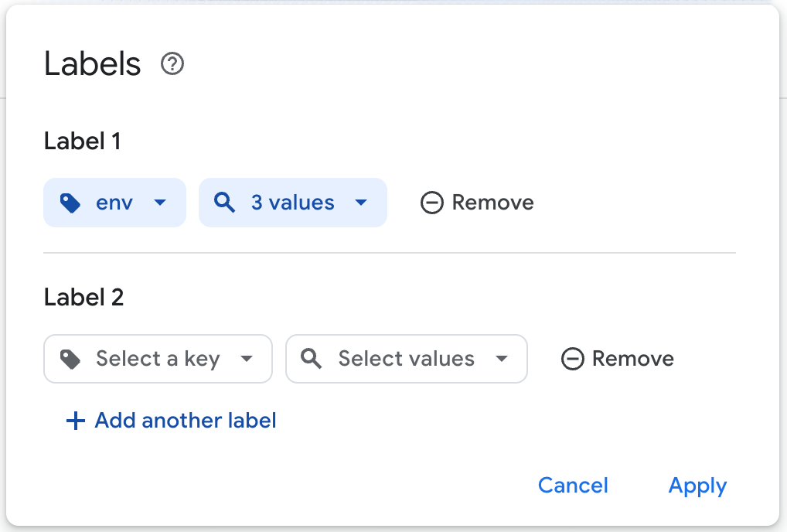Click the plus icon next to Add another label
This screenshot has height=532, width=787.
coord(74,421)
